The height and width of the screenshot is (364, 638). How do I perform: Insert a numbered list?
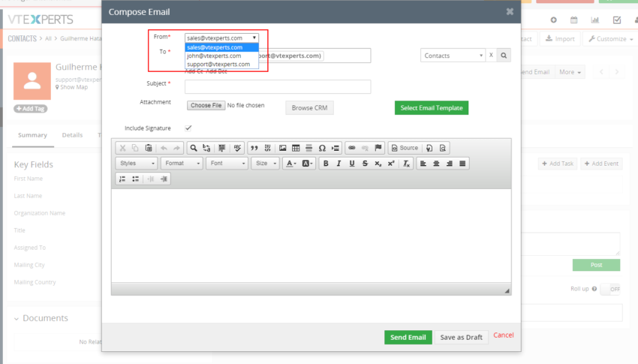pyautogui.click(x=122, y=179)
